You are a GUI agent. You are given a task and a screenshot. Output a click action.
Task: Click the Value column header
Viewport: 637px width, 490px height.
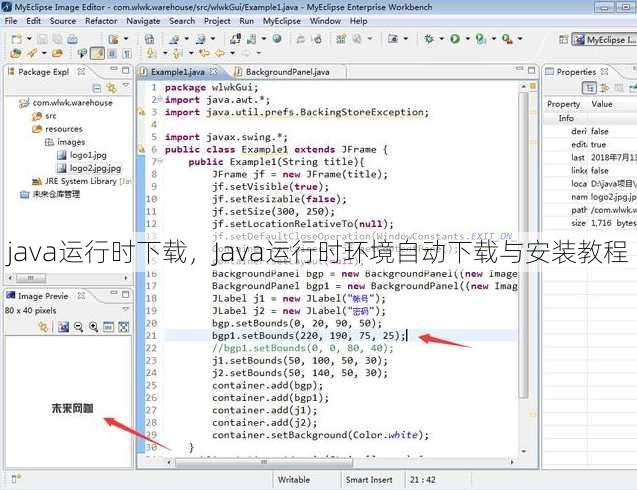[602, 104]
